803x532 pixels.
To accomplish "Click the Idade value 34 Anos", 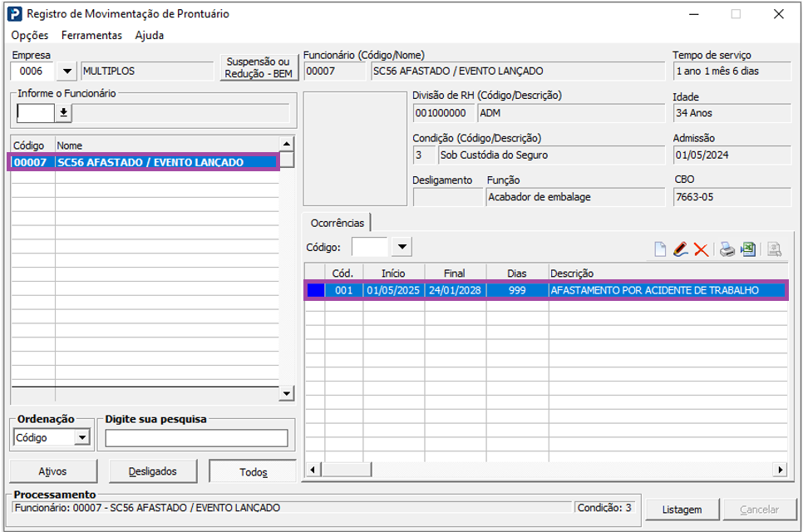I will point(732,113).
